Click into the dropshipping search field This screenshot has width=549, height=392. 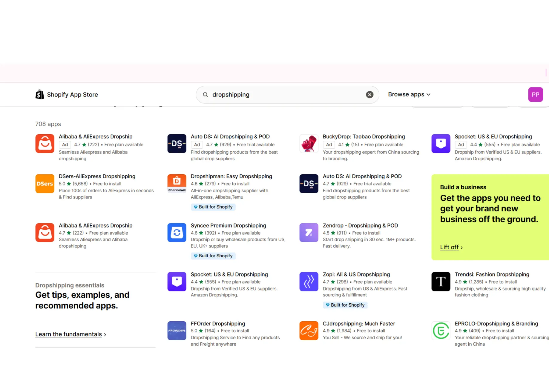287,95
